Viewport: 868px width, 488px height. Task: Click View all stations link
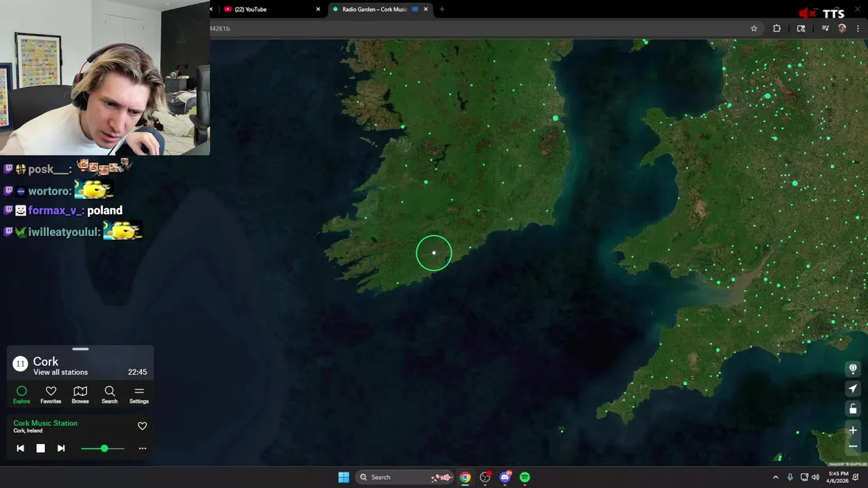[x=60, y=372]
